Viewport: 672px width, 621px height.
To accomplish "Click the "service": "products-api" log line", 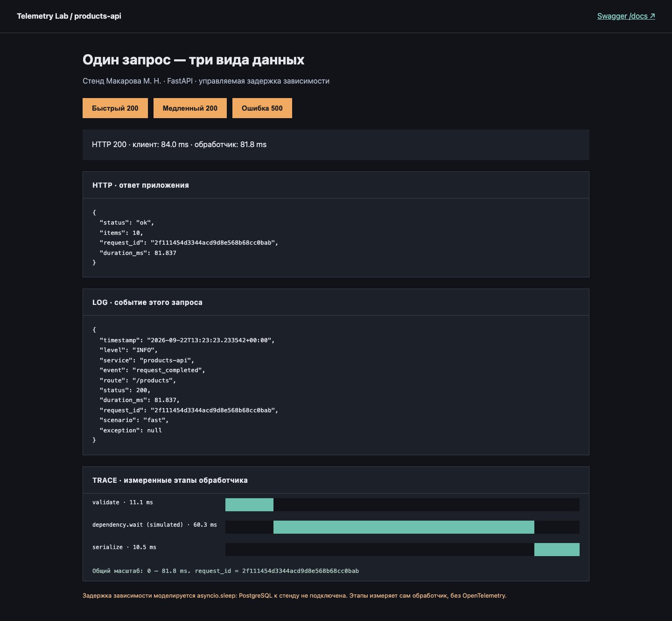I will pos(147,360).
